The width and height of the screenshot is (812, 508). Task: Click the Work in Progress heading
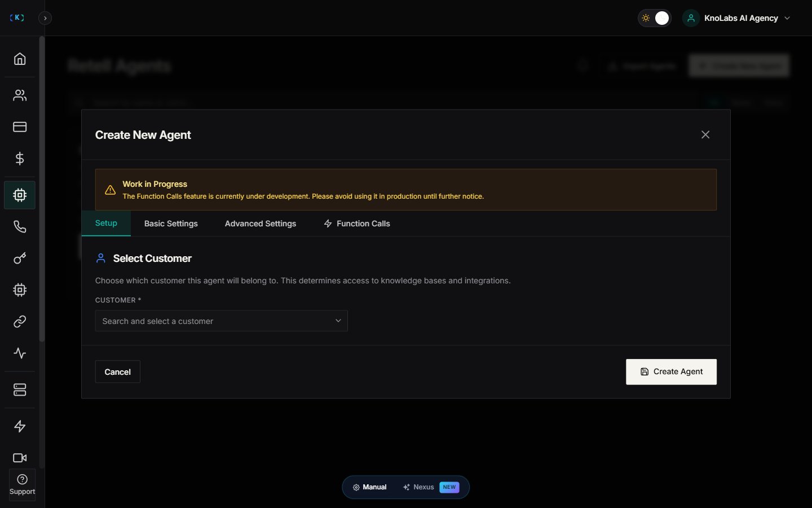pos(155,184)
